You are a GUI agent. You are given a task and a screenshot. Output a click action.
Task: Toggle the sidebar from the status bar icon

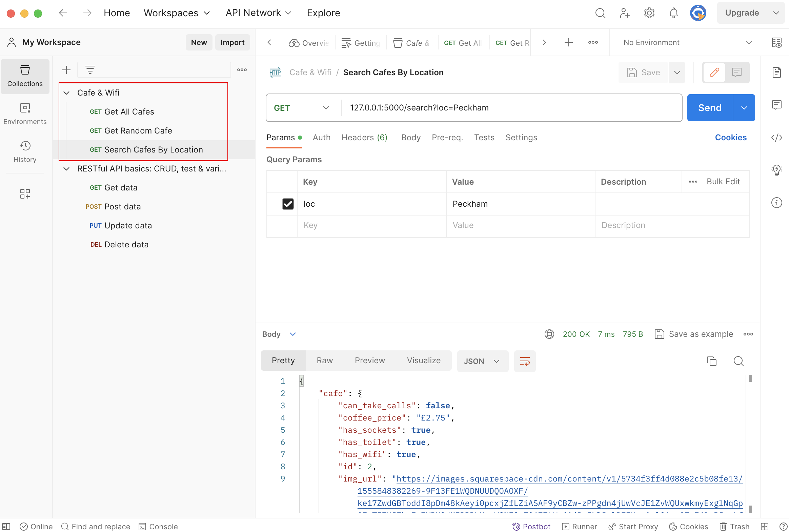pyautogui.click(x=6, y=526)
